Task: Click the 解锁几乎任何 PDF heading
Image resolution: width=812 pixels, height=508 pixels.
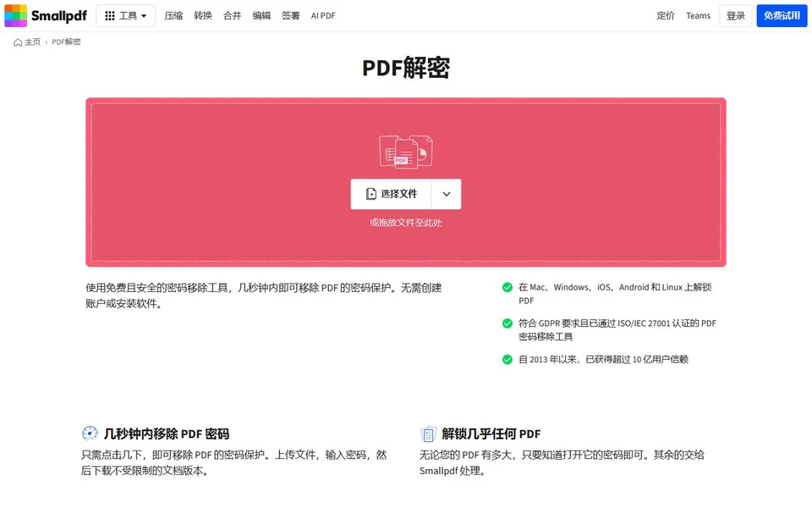Action: [x=491, y=433]
